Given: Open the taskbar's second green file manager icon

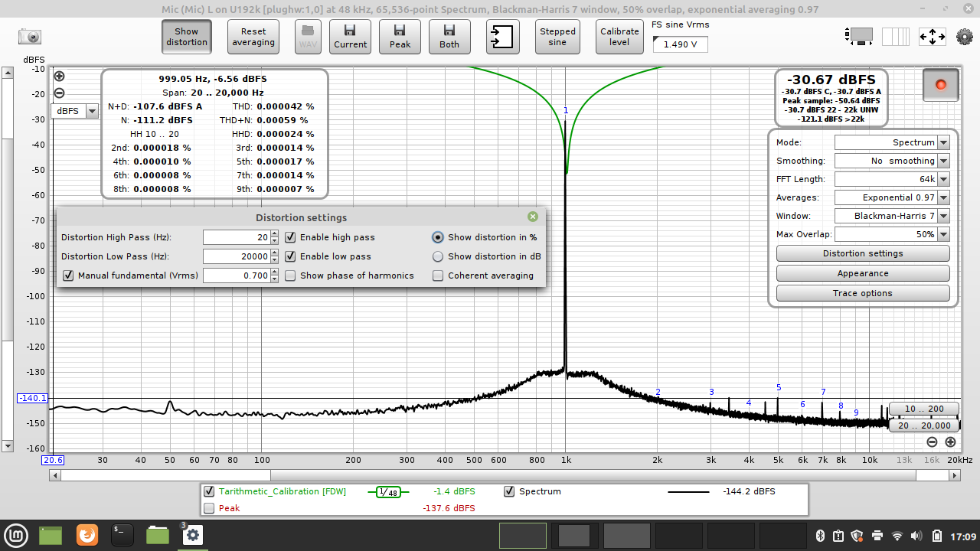Looking at the screenshot, I should tap(158, 535).
